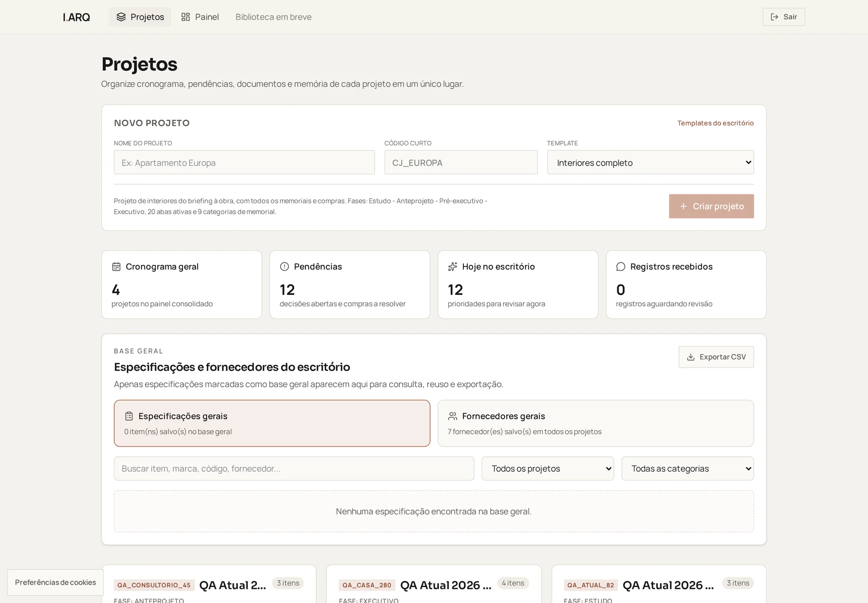Click the alert circle icon in Pendências
The width and height of the screenshot is (868, 603).
[x=285, y=266]
